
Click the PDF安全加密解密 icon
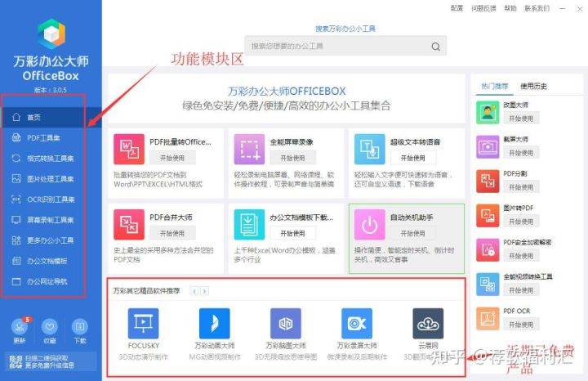click(488, 250)
